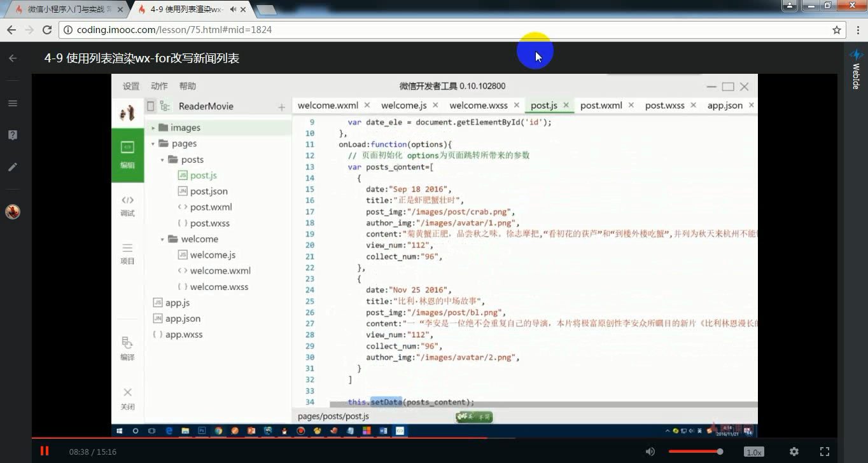Screen dimensions: 868x463
Task: Switch to the post.wxml editor tab
Action: click(x=601, y=106)
